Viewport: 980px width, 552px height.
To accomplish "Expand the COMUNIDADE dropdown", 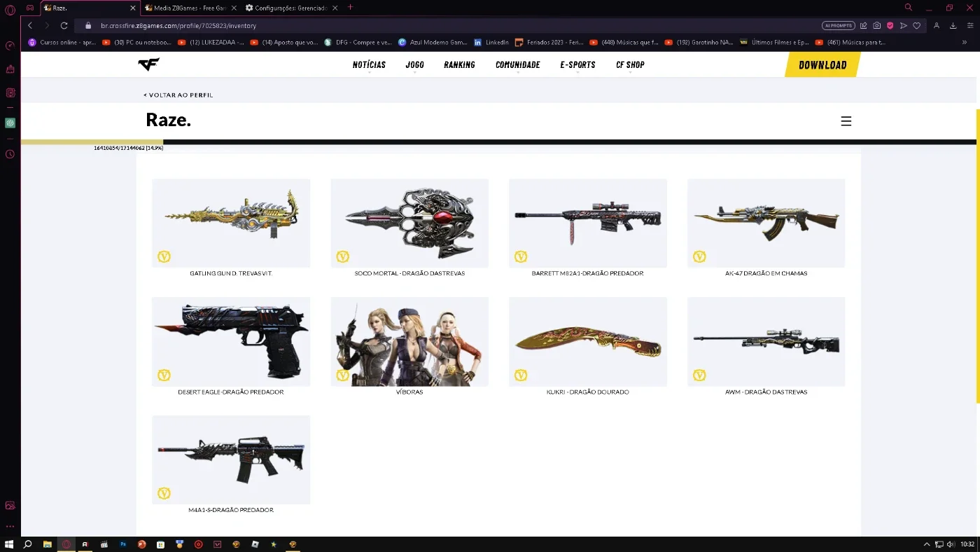I will [517, 64].
